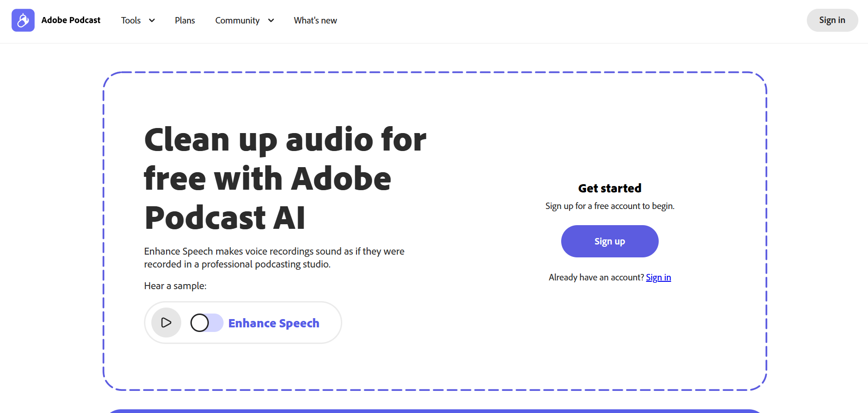Click 'Already have an account?' text
The width and height of the screenshot is (868, 413).
point(596,277)
